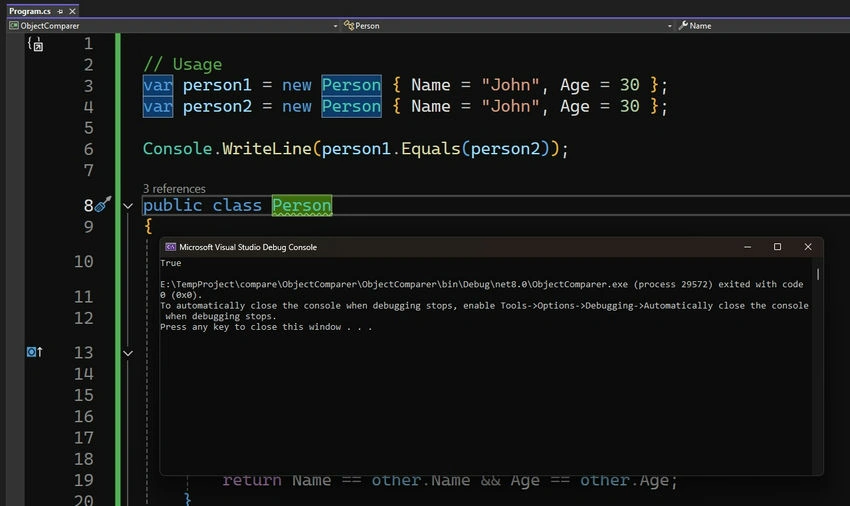The height and width of the screenshot is (506, 850).
Task: Click the person2 variable declaration on line 4
Action: click(x=217, y=106)
